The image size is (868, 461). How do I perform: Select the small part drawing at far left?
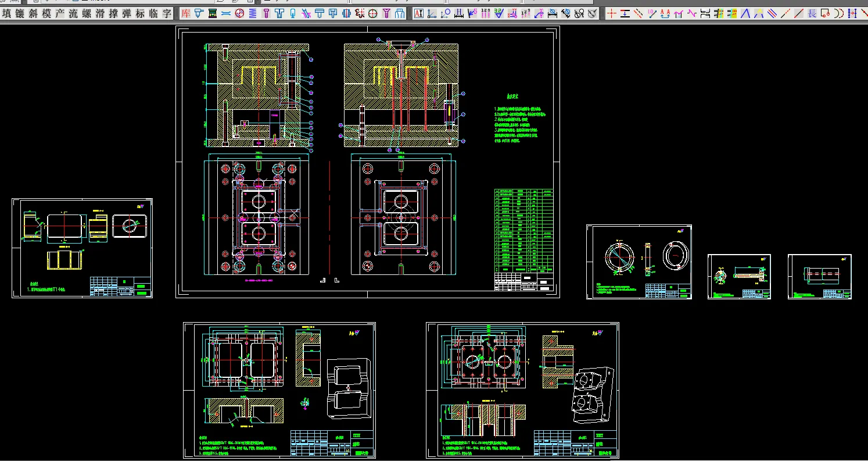point(82,248)
